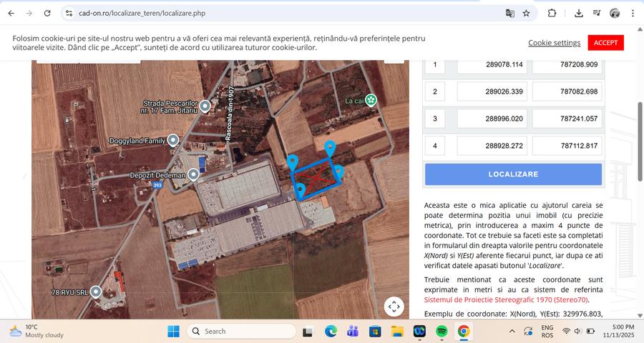Click the 78 RYU SRL map pin
Viewport: 644px width, 343px height.
click(x=96, y=292)
